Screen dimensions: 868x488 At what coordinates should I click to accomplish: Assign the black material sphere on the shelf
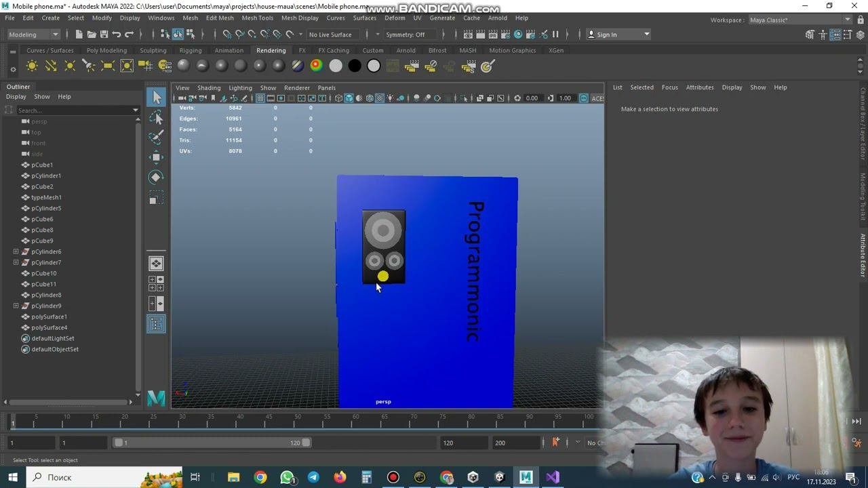point(355,66)
